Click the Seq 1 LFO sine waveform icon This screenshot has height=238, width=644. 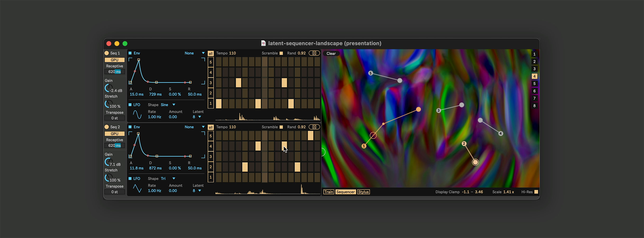[x=137, y=115]
